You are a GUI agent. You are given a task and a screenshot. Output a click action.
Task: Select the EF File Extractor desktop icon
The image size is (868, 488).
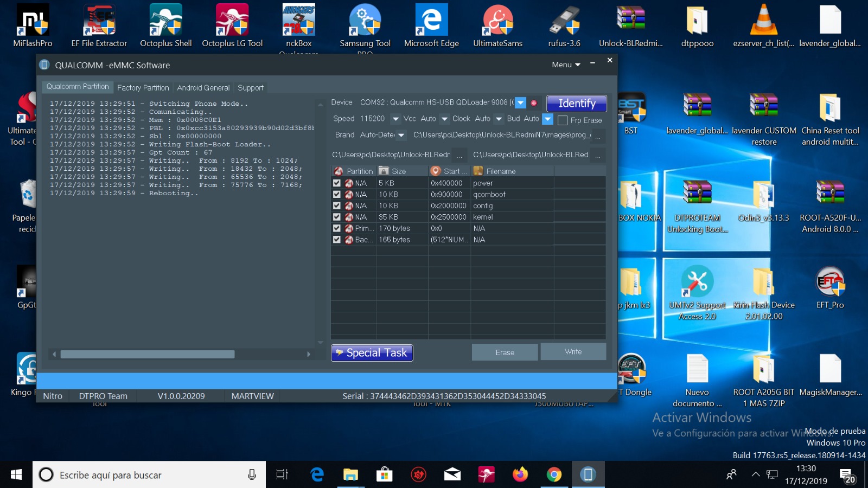tap(99, 25)
